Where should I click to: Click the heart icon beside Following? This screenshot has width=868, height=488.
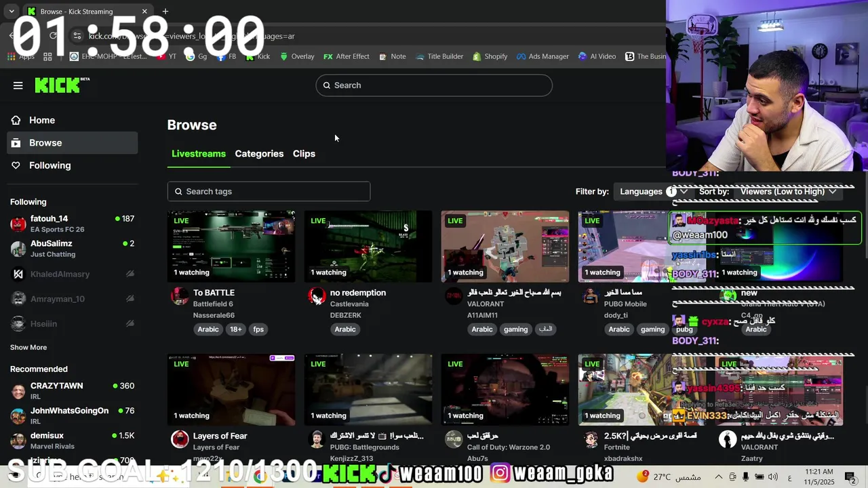16,165
